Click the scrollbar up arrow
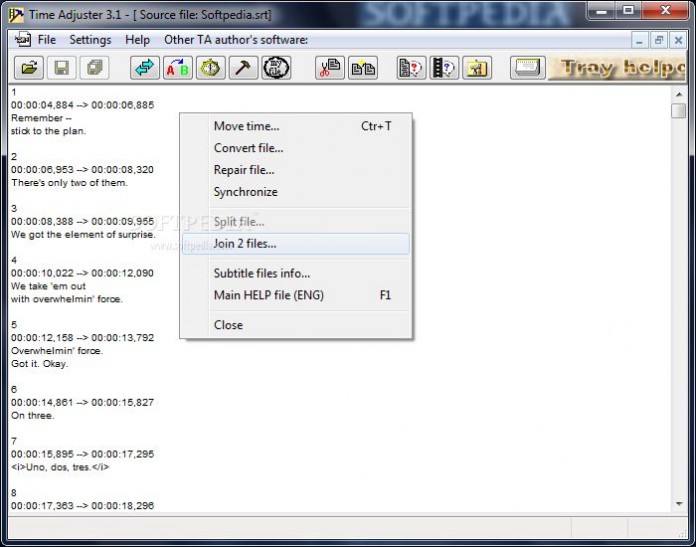 click(x=679, y=94)
